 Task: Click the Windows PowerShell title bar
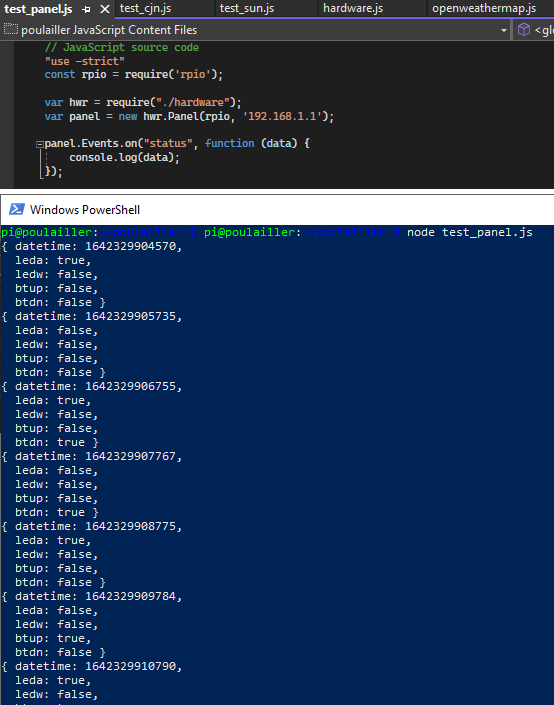(277, 210)
